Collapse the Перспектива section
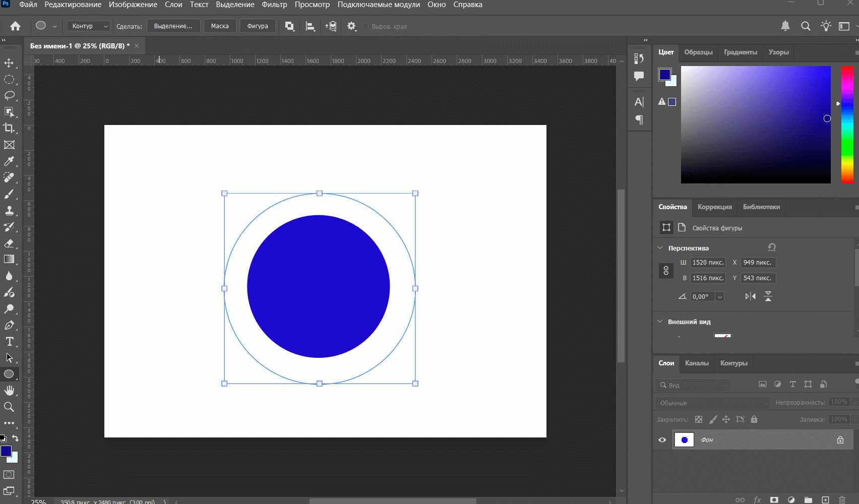This screenshot has height=504, width=859. tap(660, 248)
